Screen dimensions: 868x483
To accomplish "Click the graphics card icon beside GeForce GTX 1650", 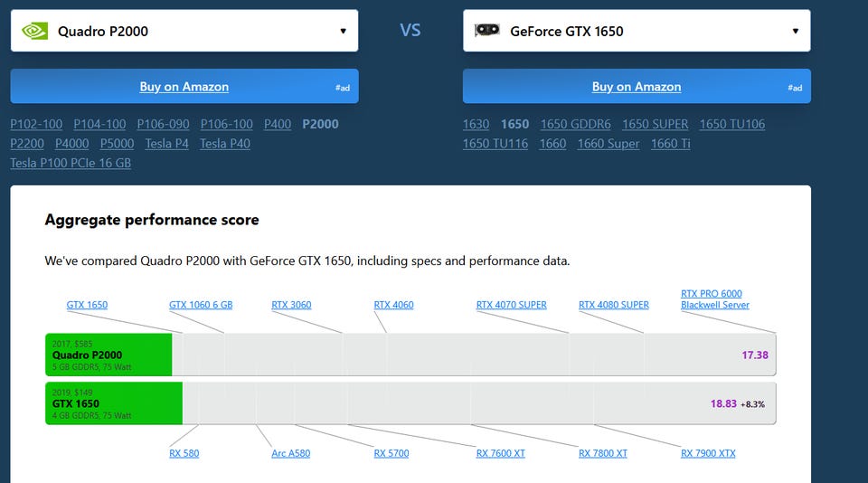I will pyautogui.click(x=486, y=31).
